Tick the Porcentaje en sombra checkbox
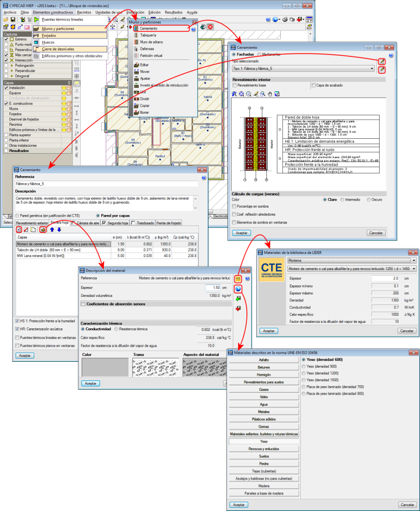This screenshot has height=511, width=420. tap(234, 206)
